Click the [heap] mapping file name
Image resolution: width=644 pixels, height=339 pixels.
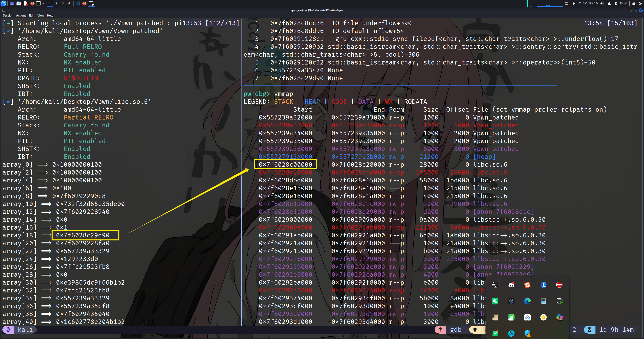(x=484, y=157)
